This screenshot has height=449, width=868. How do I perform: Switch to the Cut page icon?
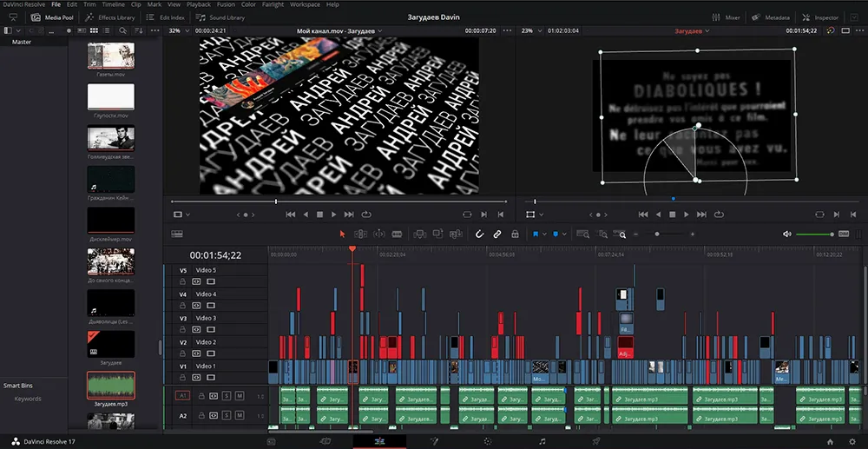325,441
